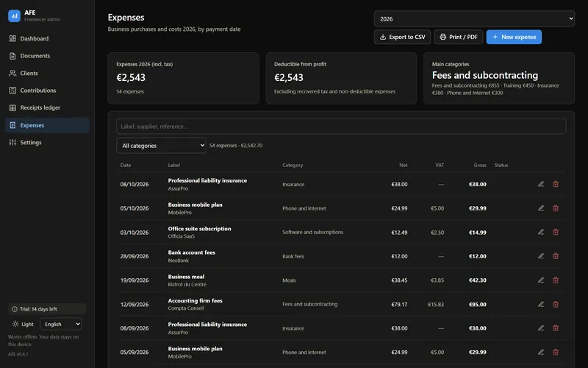Focus the Label, supplier, reference search field
588x368 pixels.
pyautogui.click(x=341, y=126)
